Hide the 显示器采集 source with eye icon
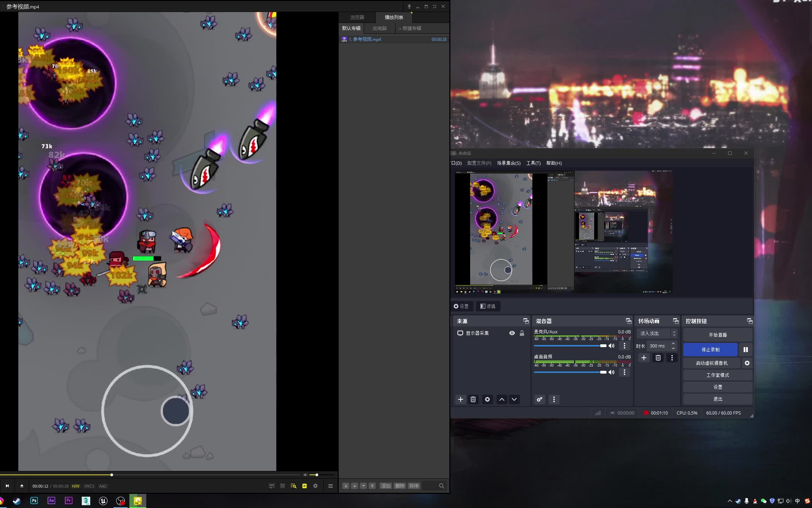Screen dimensions: 812x508 (x=512, y=333)
